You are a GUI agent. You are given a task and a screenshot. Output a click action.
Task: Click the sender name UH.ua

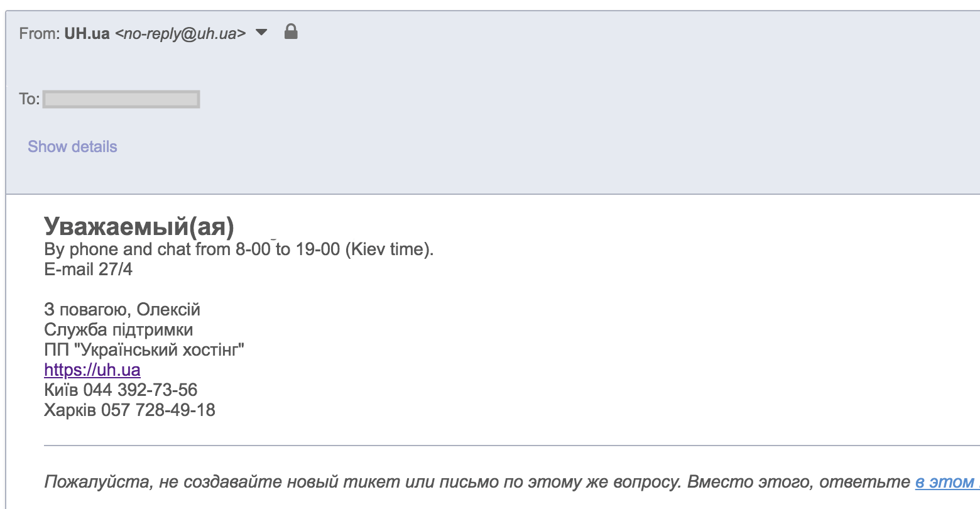click(87, 33)
